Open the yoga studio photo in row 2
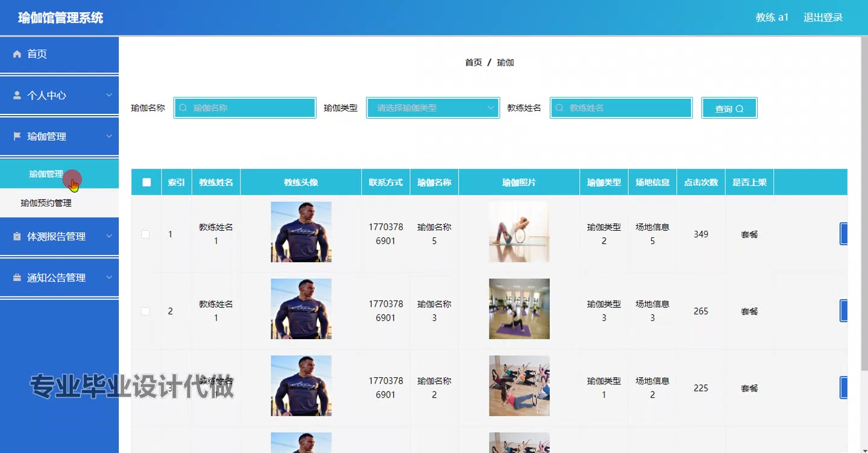This screenshot has width=868, height=453. pos(519,308)
